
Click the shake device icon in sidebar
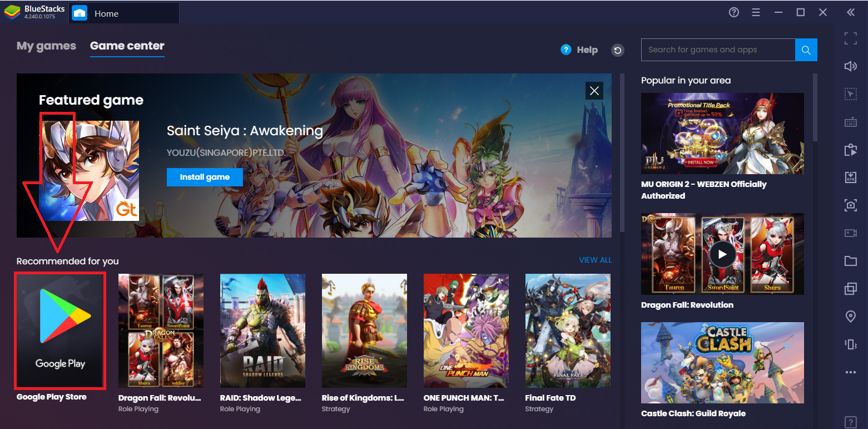[850, 344]
